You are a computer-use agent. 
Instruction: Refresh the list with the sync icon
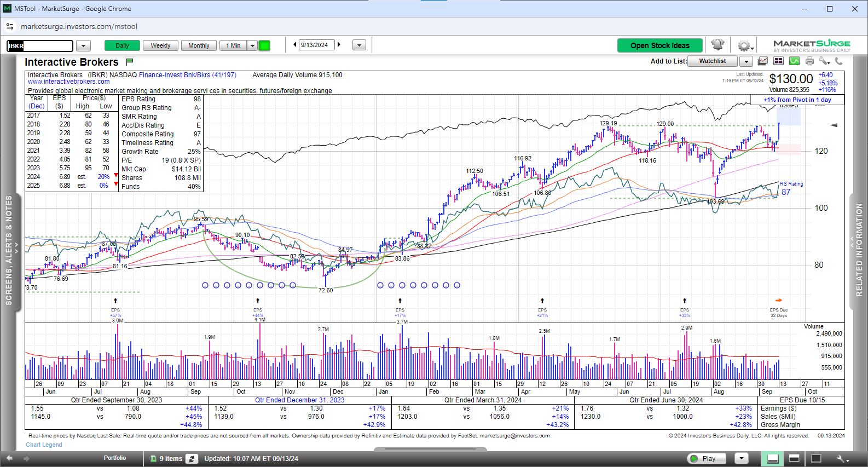click(x=192, y=459)
